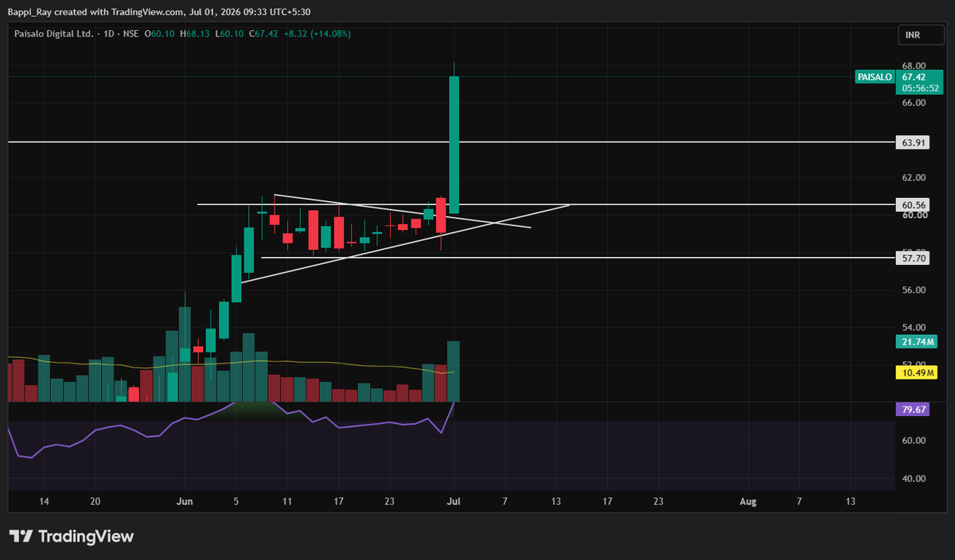The image size is (955, 560).
Task: Click the Jun date axis label
Action: point(185,501)
